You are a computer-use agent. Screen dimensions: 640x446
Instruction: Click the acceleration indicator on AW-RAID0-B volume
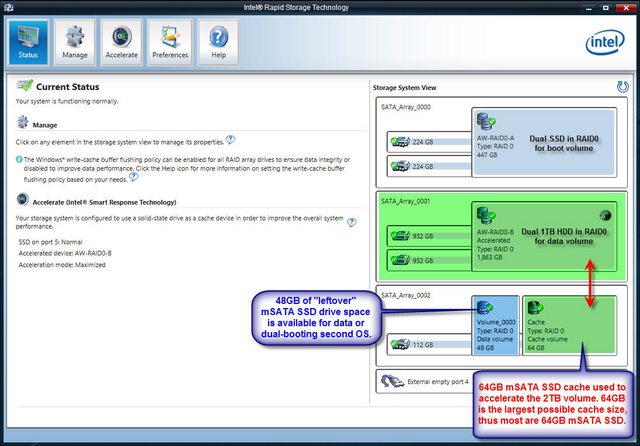605,215
